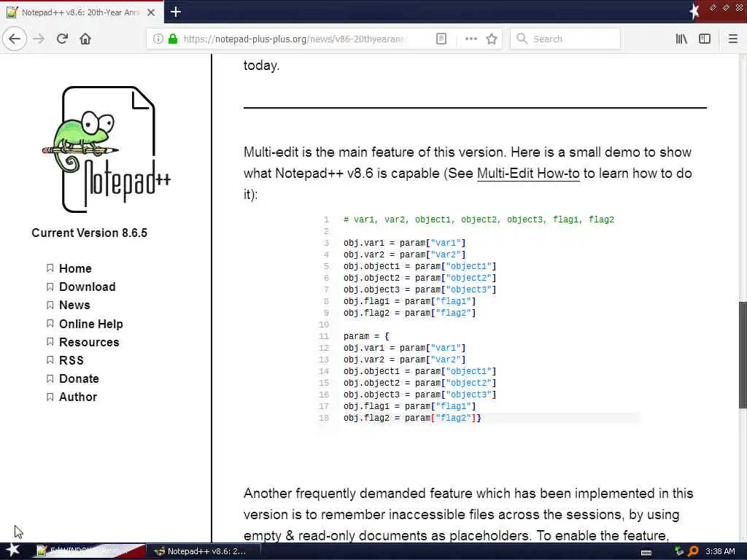Click the orange magnifier tray icon

693,551
